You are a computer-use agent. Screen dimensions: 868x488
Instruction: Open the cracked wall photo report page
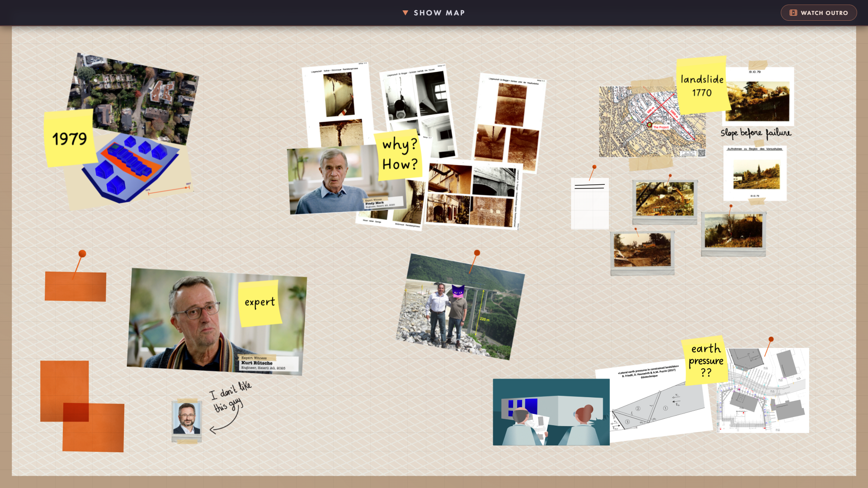click(x=337, y=104)
